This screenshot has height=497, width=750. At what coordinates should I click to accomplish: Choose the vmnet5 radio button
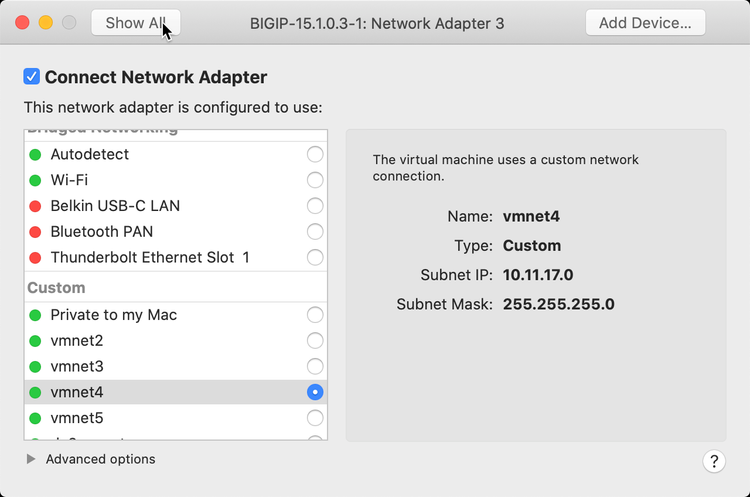tap(315, 418)
